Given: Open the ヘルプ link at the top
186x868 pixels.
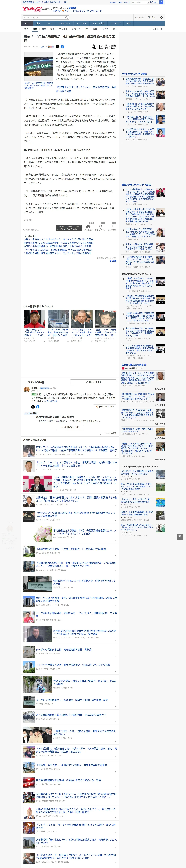Looking at the screenshot, I should 127,2.
